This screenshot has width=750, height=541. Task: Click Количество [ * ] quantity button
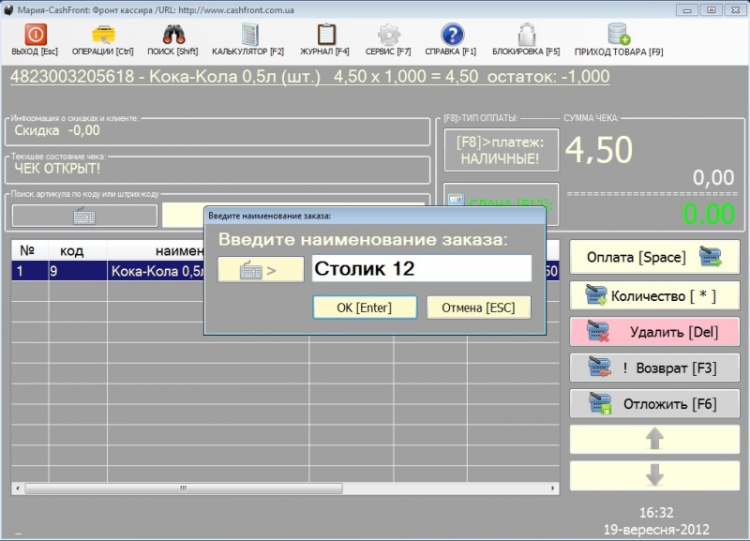(654, 296)
